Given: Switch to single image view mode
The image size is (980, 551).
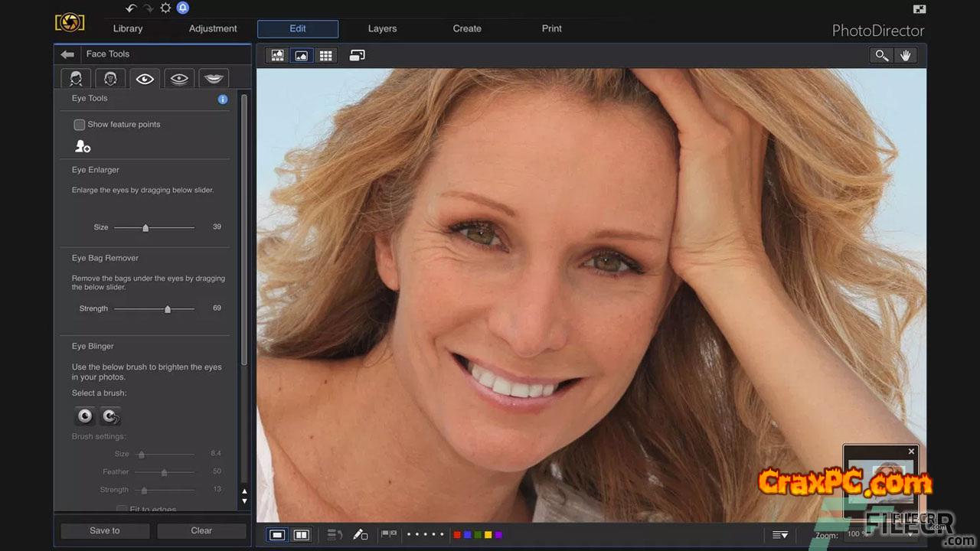Looking at the screenshot, I should [x=278, y=535].
